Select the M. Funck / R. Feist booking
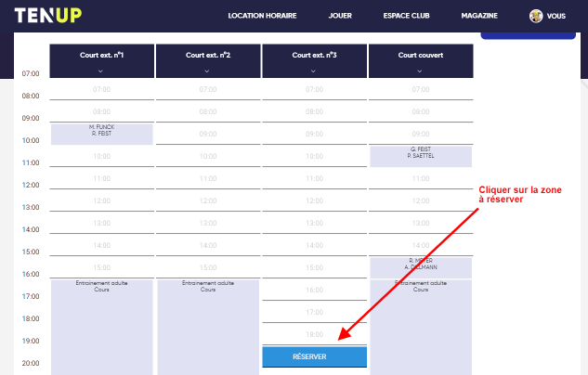The height and width of the screenshot is (375, 588). tap(101, 133)
